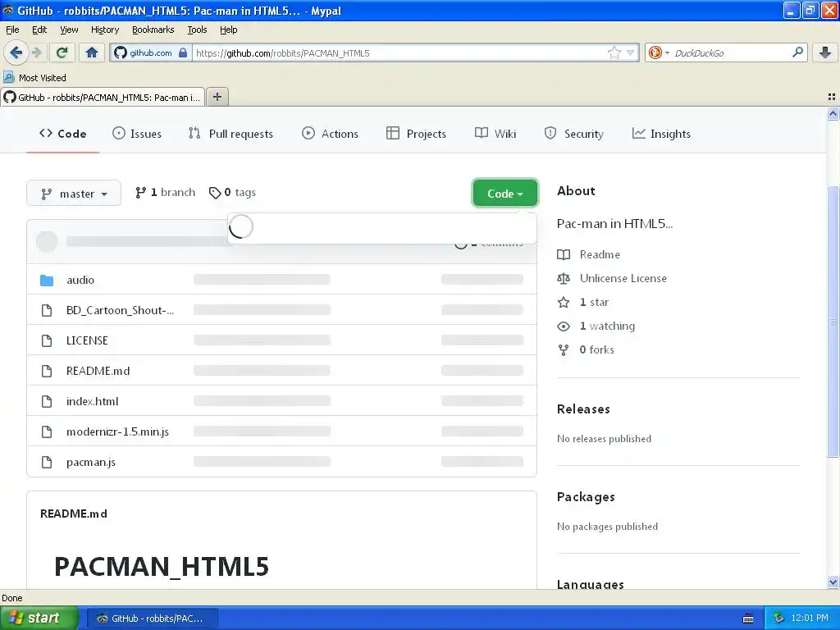Viewport: 840px width, 630px height.
Task: Open the Windows Start menu
Action: coord(39,618)
